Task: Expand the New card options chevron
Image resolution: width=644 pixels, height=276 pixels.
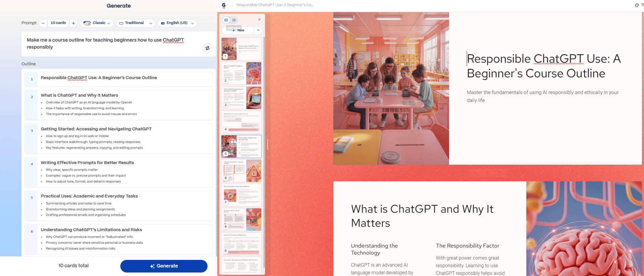Action: click(258, 30)
